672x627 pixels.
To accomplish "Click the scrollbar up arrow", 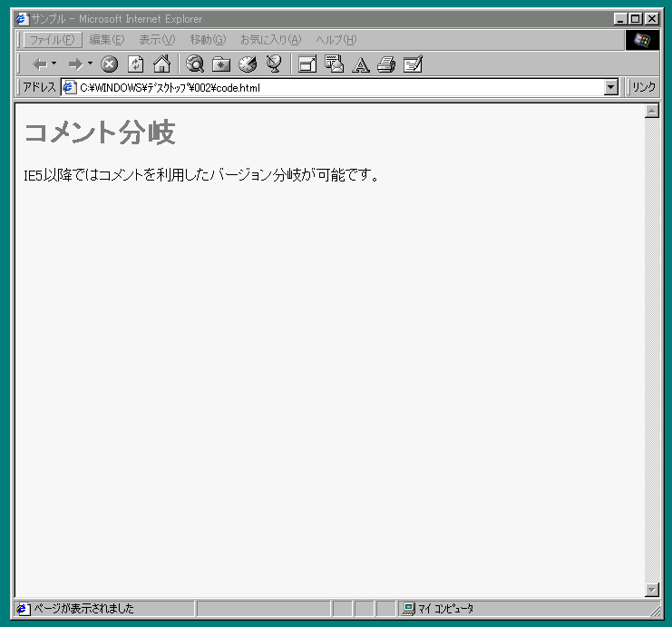I will 652,111.
